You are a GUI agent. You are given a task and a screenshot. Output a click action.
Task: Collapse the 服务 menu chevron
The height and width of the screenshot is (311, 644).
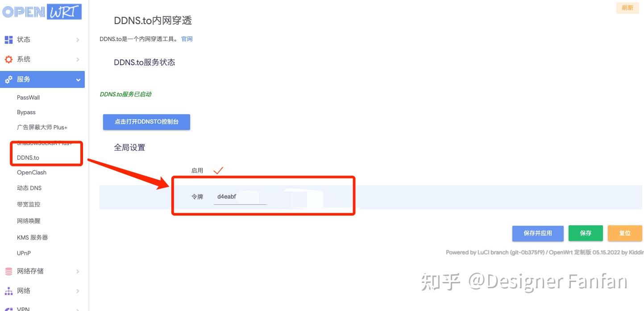point(78,80)
